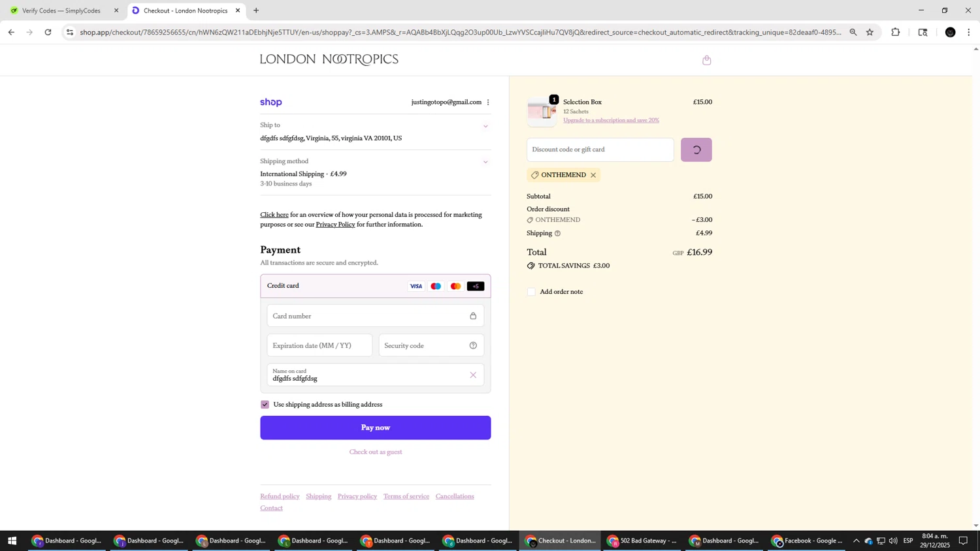Select the Checkout London Nootropics tab
This screenshot has width=980, height=551.
(x=185, y=10)
